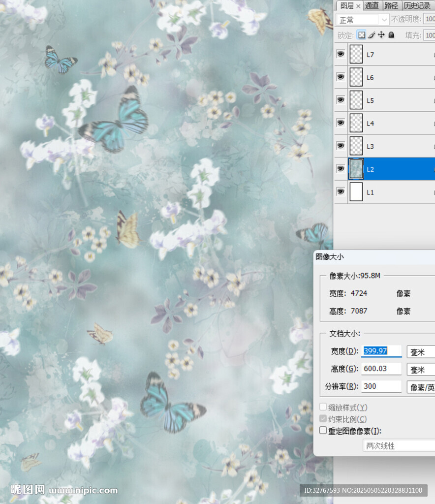
Task: Close the 图层 panel tab with X
Action: pyautogui.click(x=358, y=6)
